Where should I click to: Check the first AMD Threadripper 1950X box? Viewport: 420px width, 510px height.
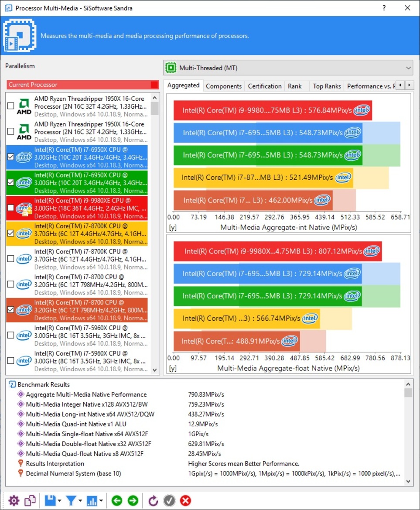point(11,106)
